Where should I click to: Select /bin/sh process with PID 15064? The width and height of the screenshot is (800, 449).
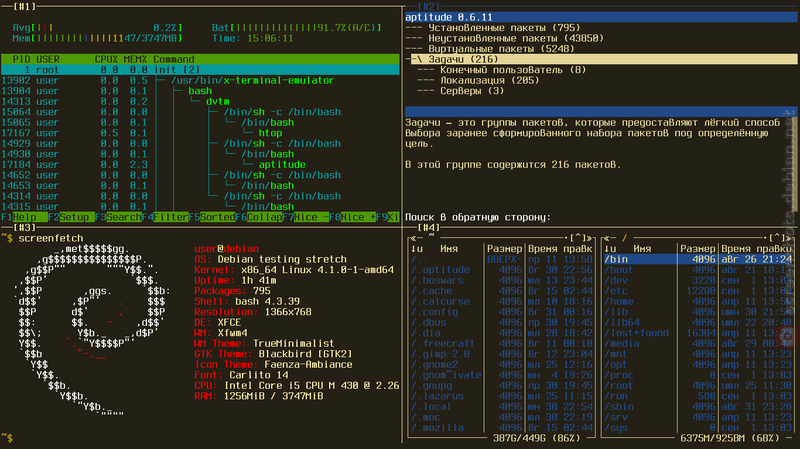tap(200, 112)
